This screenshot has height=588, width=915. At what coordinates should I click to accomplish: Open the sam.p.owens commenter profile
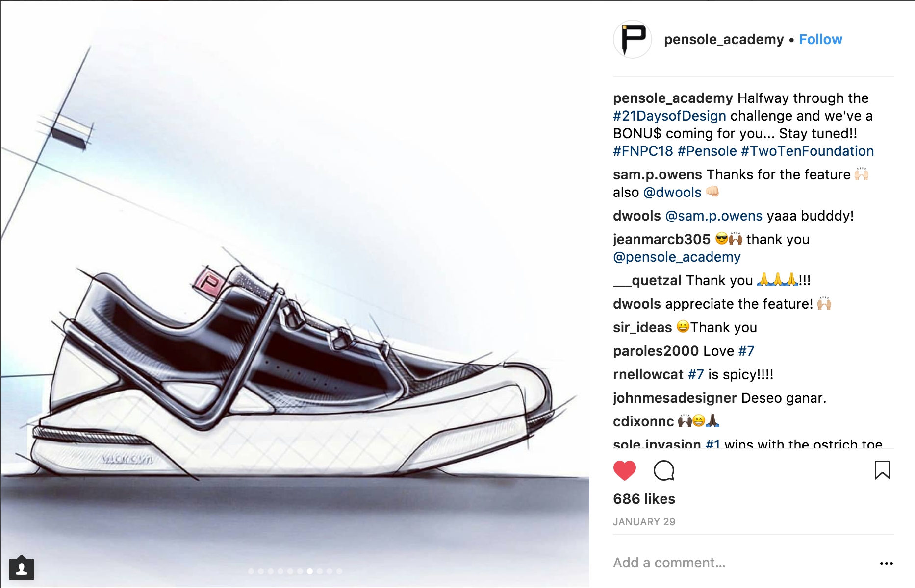[658, 174]
